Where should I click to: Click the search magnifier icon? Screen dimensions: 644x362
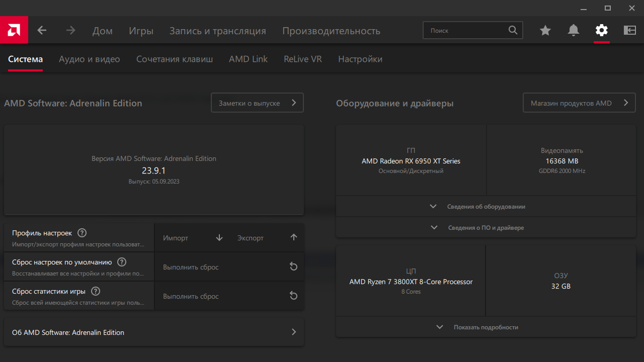click(513, 30)
